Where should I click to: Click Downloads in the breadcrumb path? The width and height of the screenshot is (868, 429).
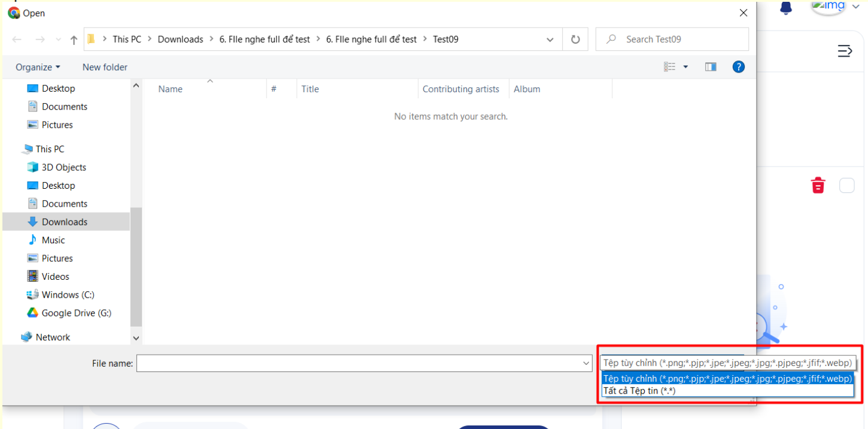tap(180, 40)
